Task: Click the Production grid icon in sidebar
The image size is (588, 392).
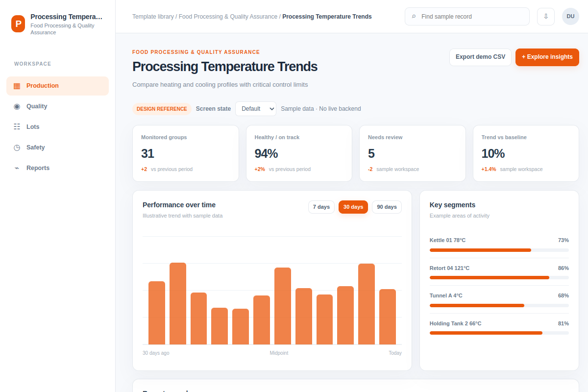Action: tap(17, 86)
